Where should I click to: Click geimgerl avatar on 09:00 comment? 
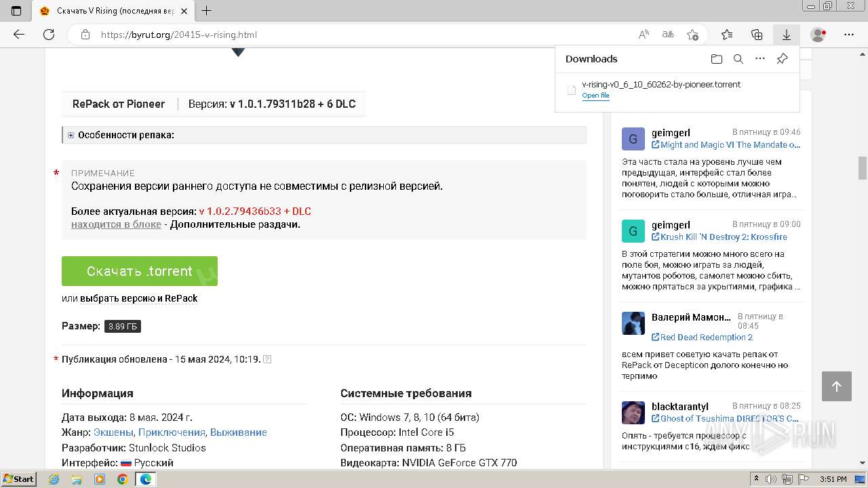pos(633,231)
